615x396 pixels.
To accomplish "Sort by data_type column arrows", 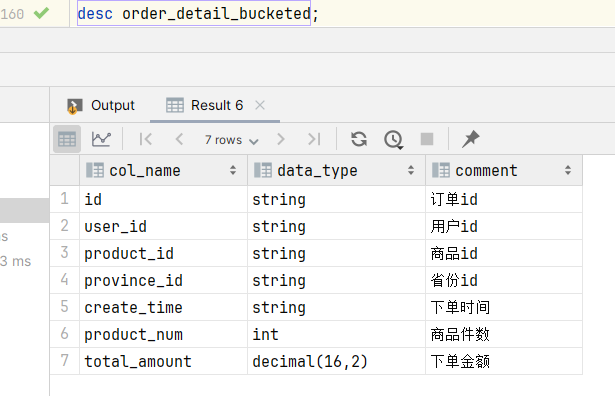I will click(x=411, y=170).
